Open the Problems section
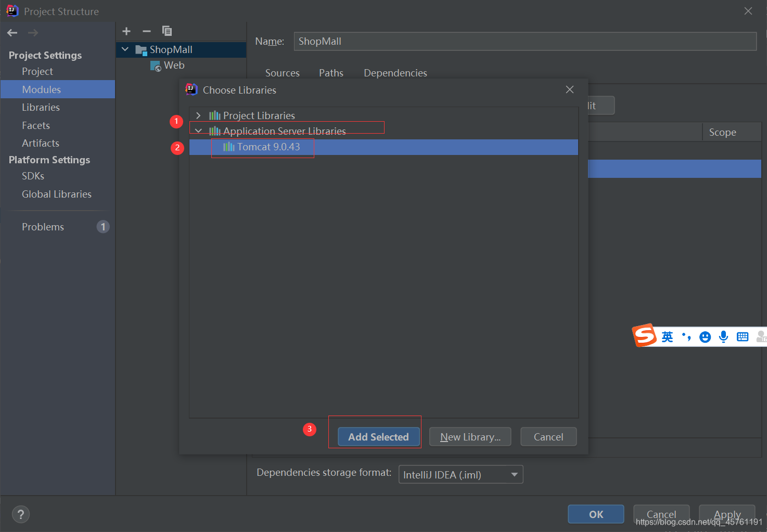This screenshot has width=767, height=532. pos(43,227)
